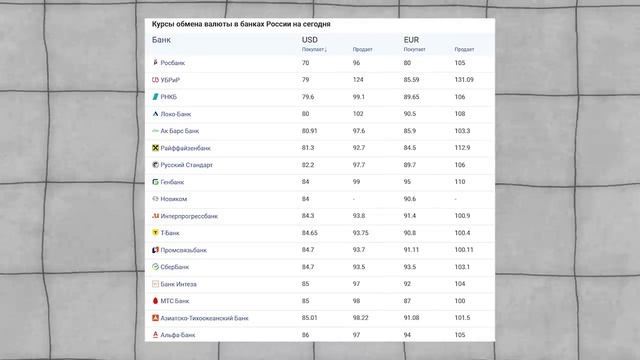Screen dimensions: 640x360
Task: Select Райффайзенбанк EUR sell rate 112.9
Action: tap(462, 148)
